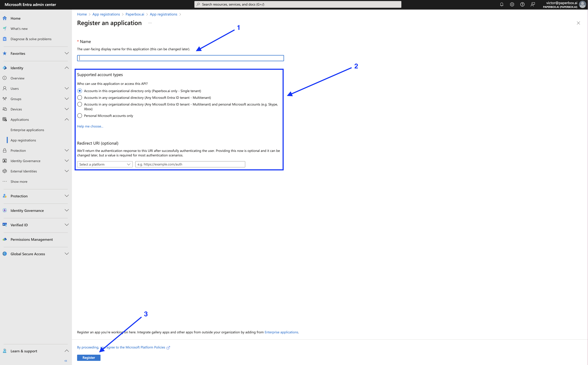Choose Multitenant and personal Microsoft accounts option

point(80,104)
